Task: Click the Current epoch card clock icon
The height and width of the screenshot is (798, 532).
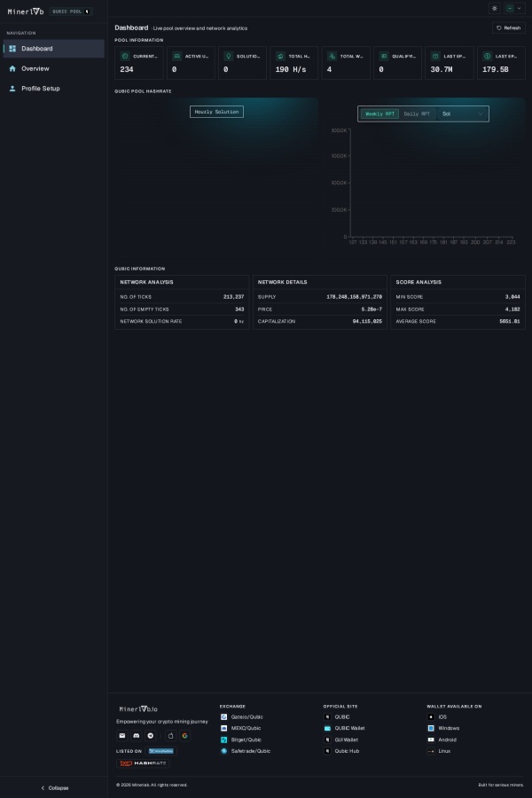Action: coord(125,56)
